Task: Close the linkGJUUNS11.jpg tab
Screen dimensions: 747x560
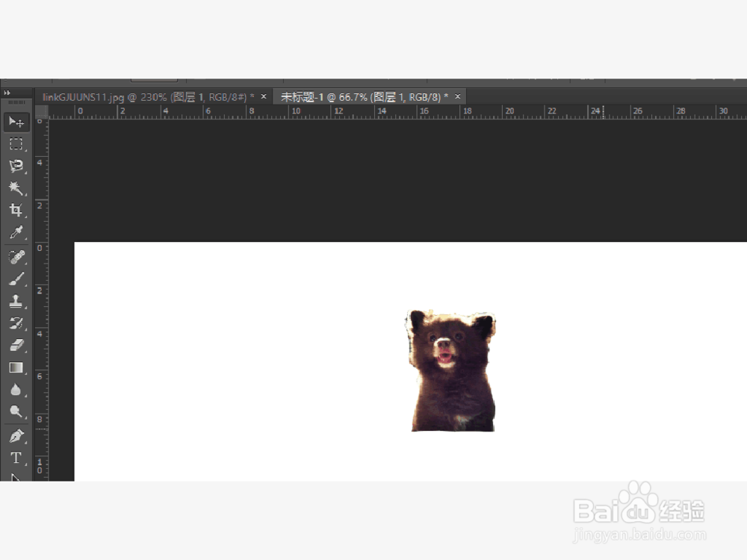Action: coord(264,96)
